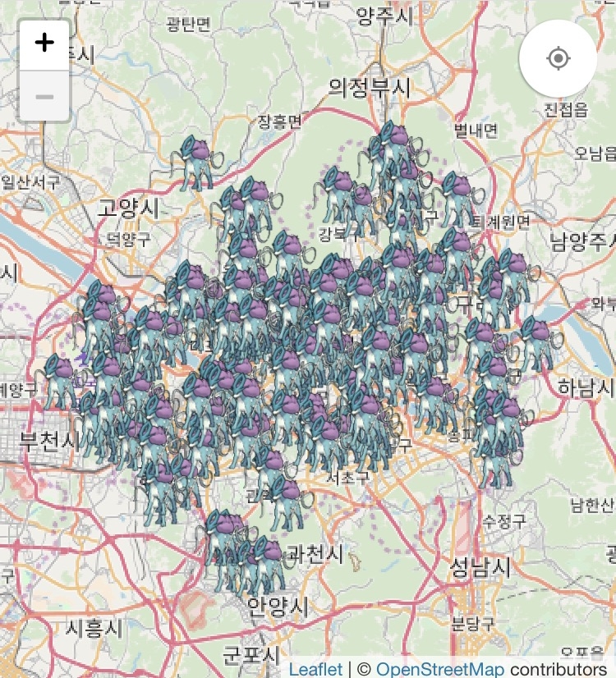Open the Leaflet attribution link
The image size is (616, 678).
pos(315,669)
